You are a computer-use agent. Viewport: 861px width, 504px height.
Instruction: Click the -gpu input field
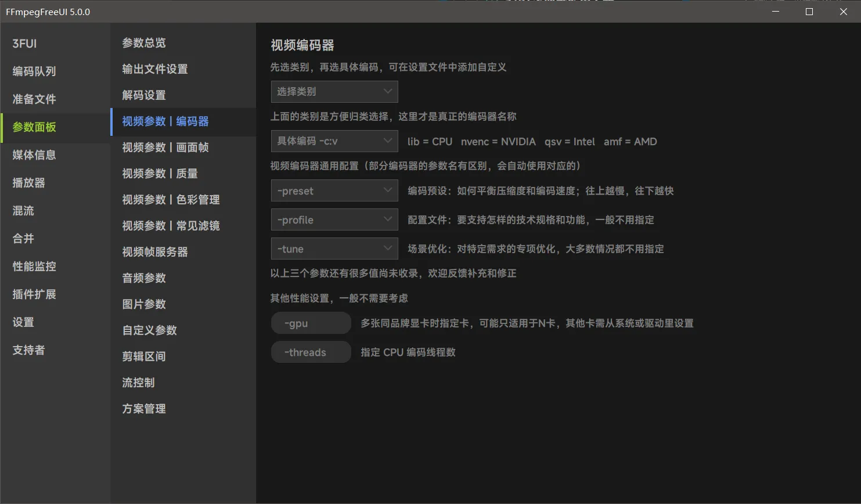[x=311, y=323]
